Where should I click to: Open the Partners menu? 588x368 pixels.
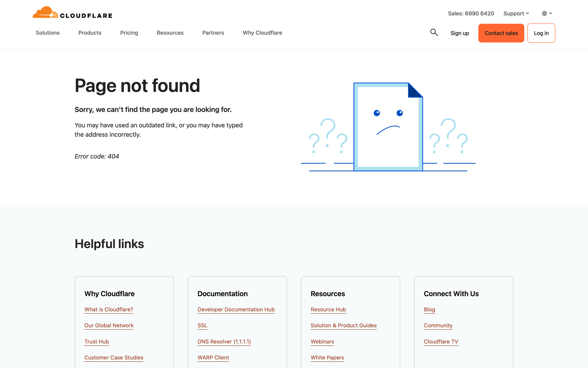213,33
